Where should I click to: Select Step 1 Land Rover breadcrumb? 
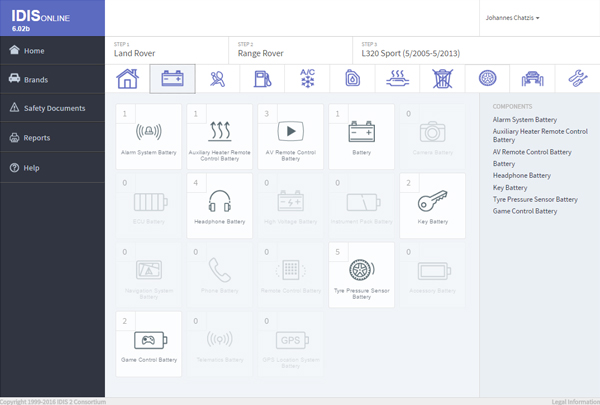coord(167,51)
